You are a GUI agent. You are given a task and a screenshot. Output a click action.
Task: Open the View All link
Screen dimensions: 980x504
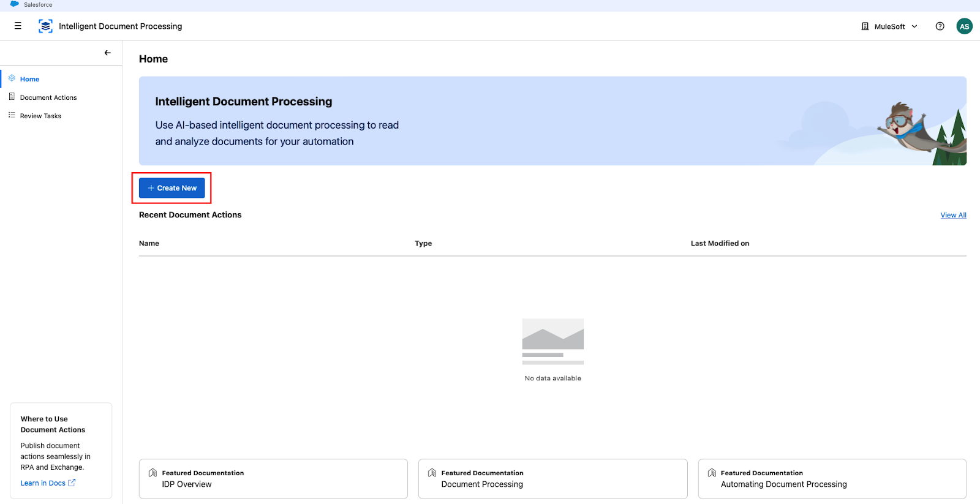[x=953, y=215]
